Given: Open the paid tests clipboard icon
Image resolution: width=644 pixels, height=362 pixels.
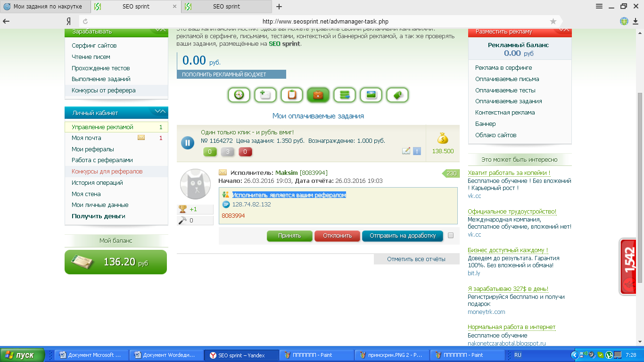Looking at the screenshot, I should point(292,95).
